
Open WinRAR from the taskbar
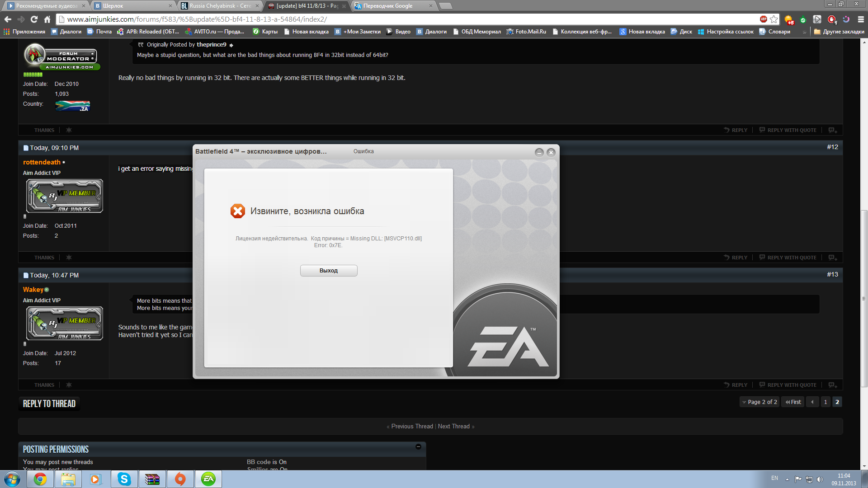coord(152,479)
